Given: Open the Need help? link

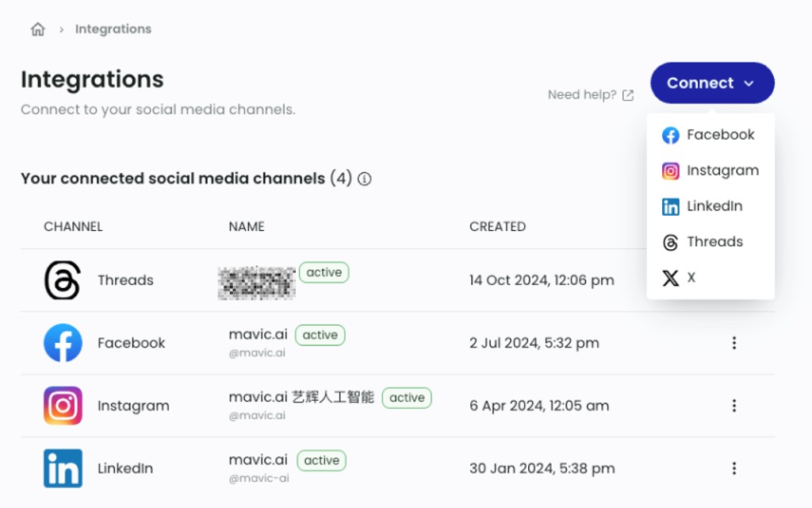Looking at the screenshot, I should pyautogui.click(x=590, y=95).
